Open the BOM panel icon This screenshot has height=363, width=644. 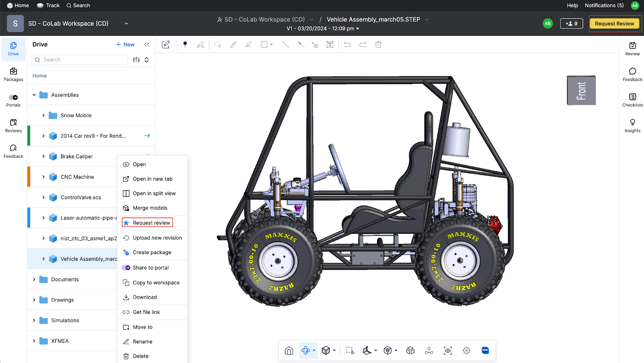click(485, 351)
